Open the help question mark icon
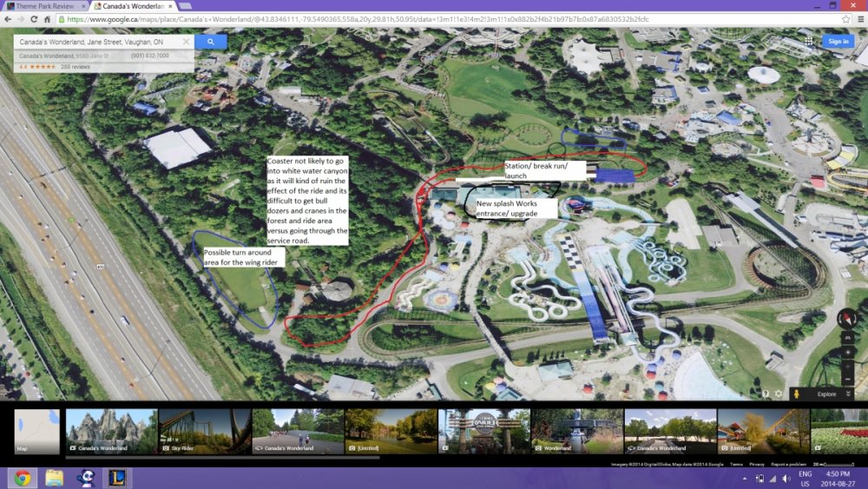The width and height of the screenshot is (868, 489). point(766,393)
